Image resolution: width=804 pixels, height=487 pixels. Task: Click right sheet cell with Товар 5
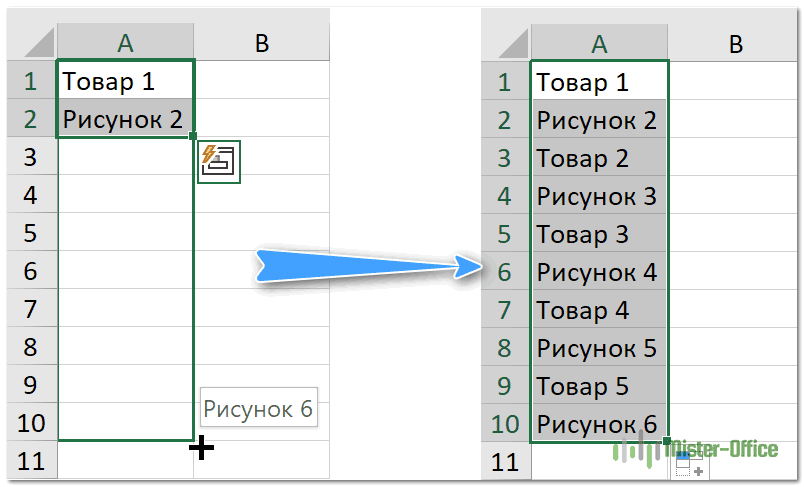click(x=599, y=385)
